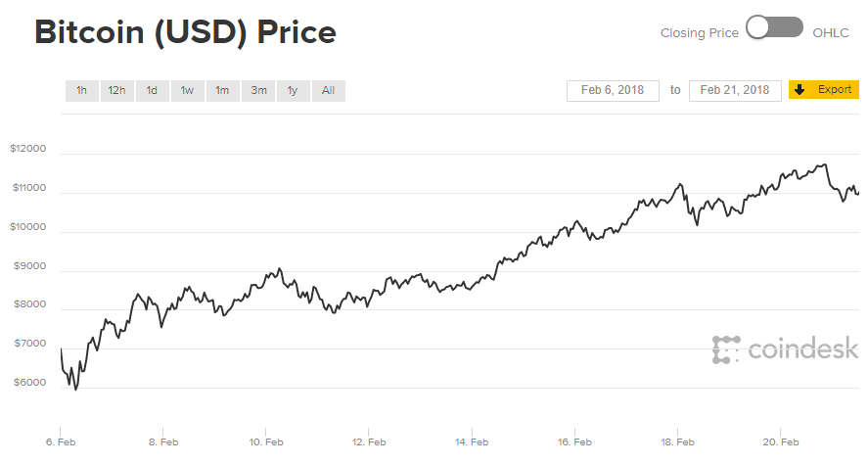Click the Closing Price label
868x463 pixels.
point(699,33)
